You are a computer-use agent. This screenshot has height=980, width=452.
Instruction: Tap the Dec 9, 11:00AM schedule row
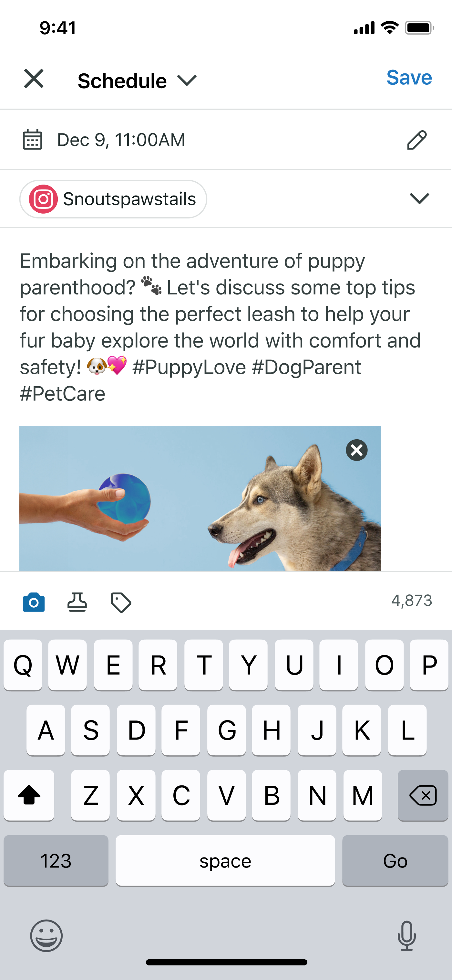[226, 140]
